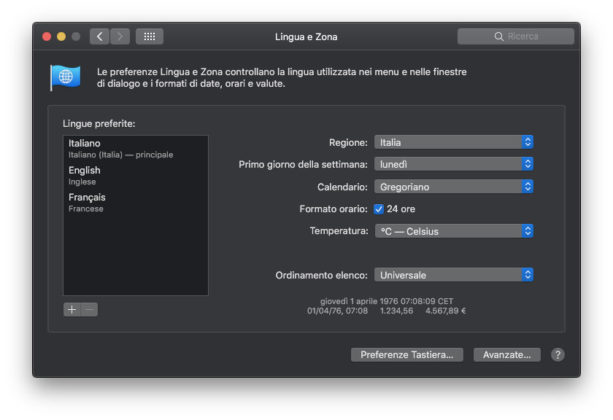Open the Calendario Gregoriano dropdown

click(x=453, y=186)
